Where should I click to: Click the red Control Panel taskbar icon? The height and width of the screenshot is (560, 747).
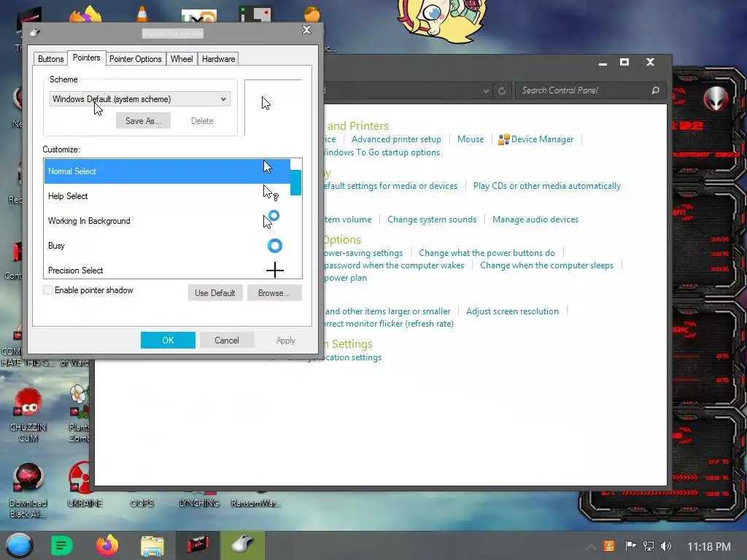(198, 545)
